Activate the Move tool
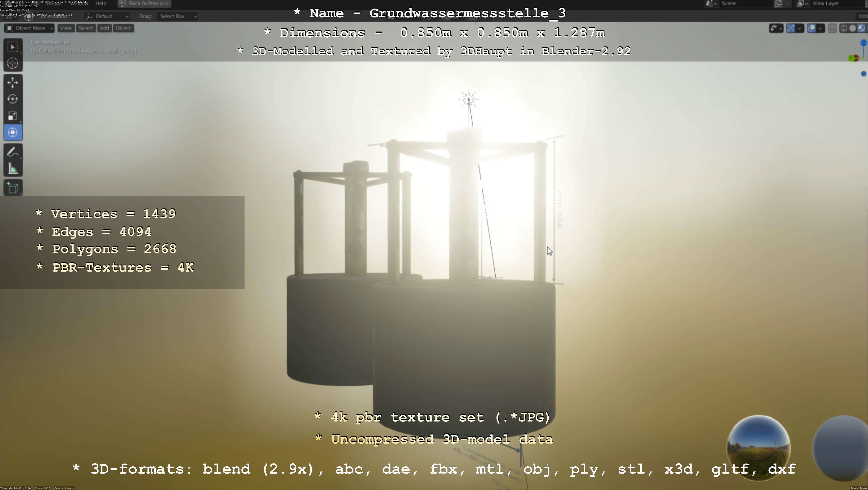 pyautogui.click(x=13, y=83)
